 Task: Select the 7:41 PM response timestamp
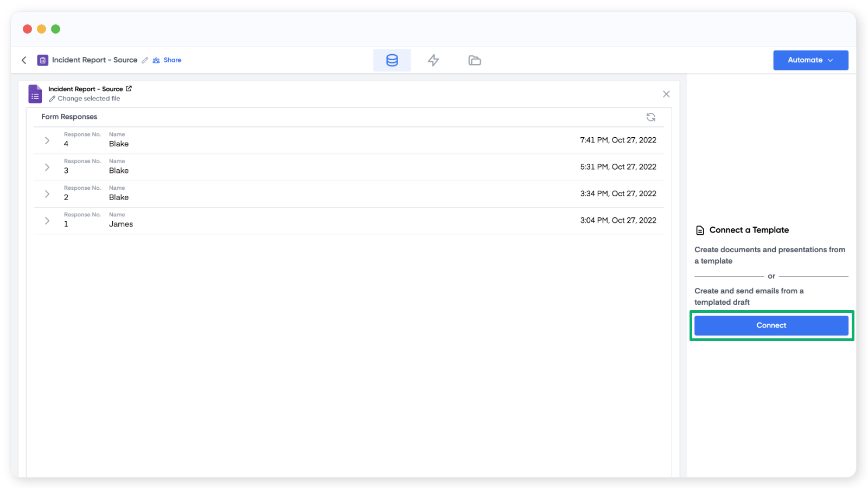point(618,140)
